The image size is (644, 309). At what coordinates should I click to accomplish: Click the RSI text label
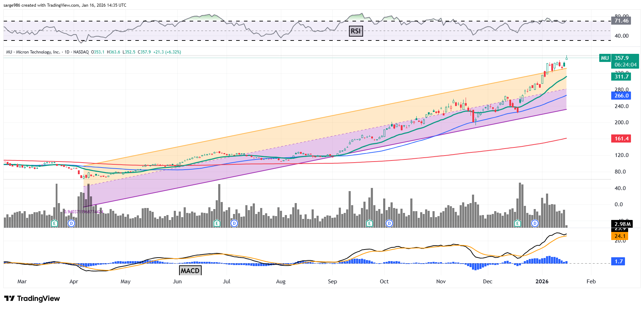[x=356, y=31]
